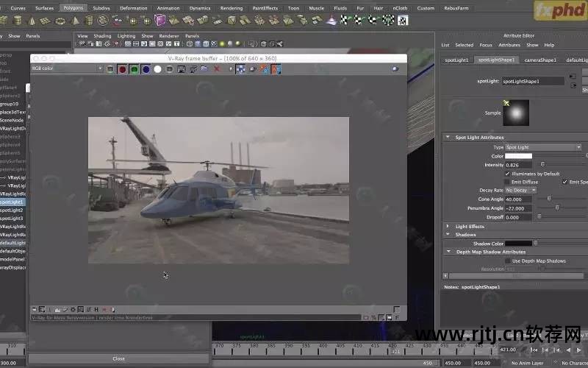Select spotLight3 in the outliner
588x368 pixels.
coord(12,218)
